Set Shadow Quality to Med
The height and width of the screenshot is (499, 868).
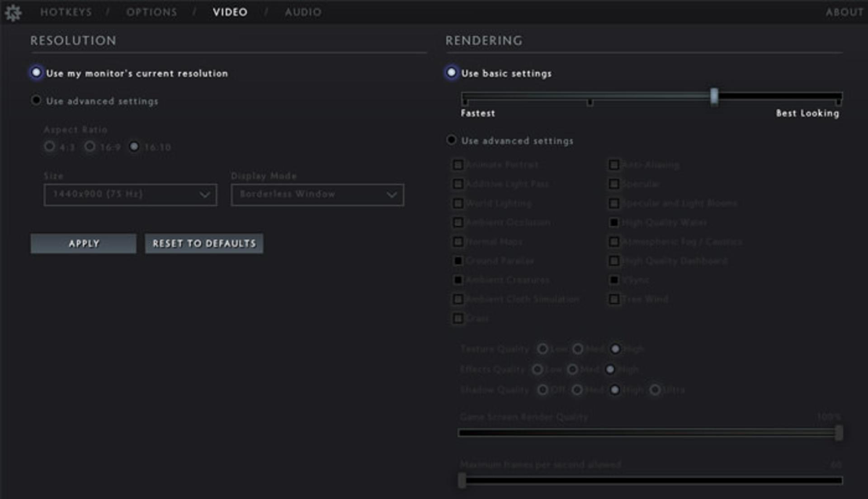(577, 390)
